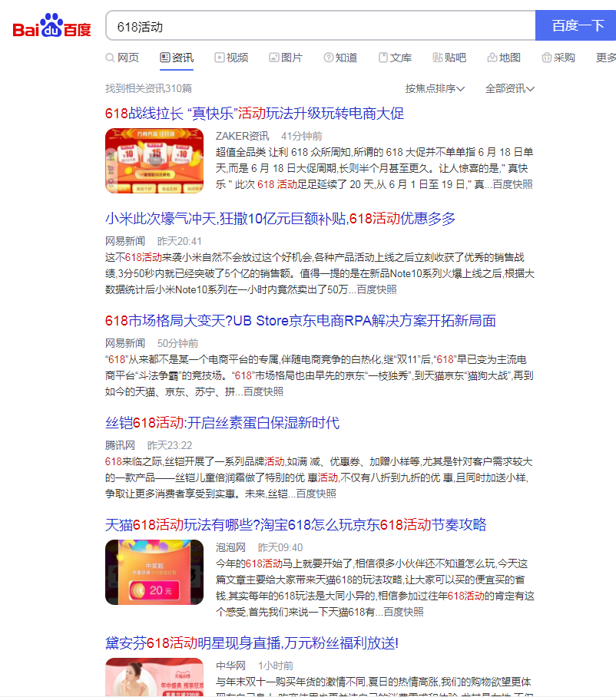Click the 网页 magnifier icon
The image size is (616, 697).
point(110,58)
